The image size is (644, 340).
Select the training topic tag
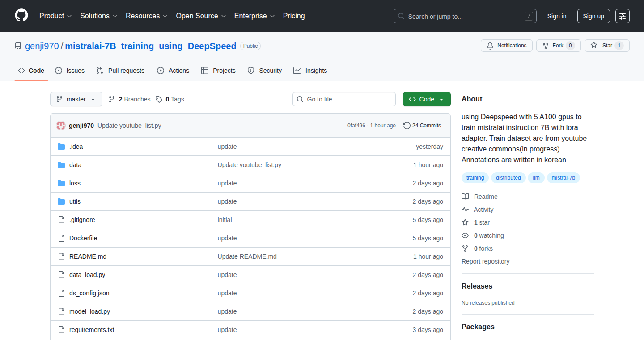pyautogui.click(x=475, y=178)
